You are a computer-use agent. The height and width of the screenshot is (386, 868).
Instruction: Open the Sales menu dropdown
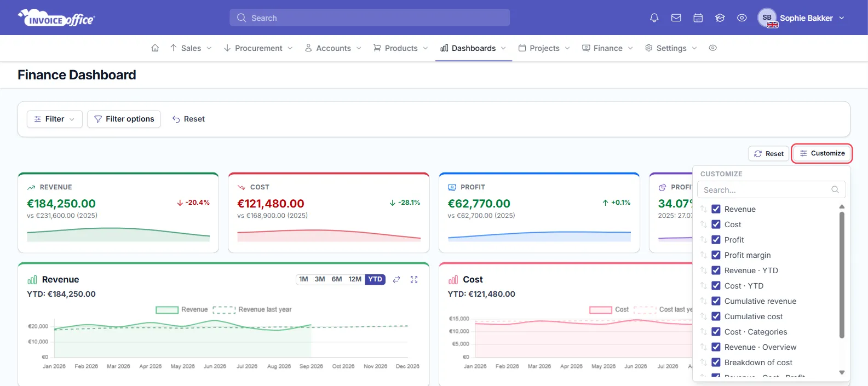point(191,48)
